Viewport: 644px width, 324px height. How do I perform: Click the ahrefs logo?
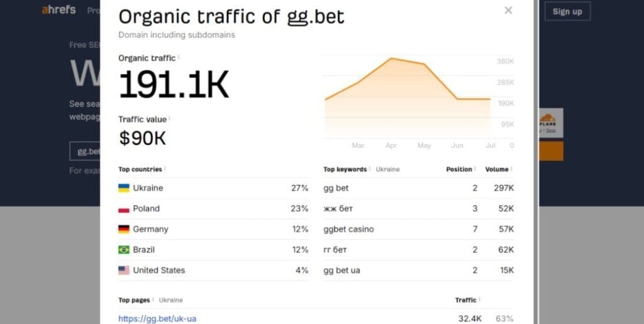click(x=58, y=10)
